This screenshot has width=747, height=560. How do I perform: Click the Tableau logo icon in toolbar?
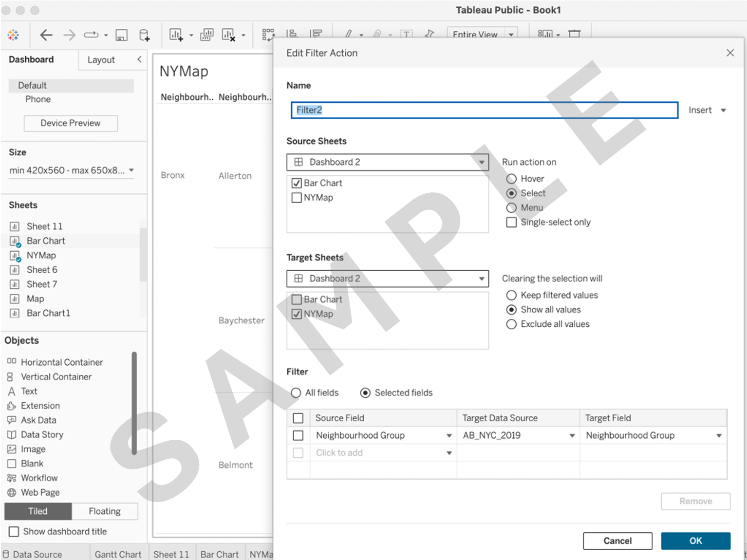tap(13, 35)
